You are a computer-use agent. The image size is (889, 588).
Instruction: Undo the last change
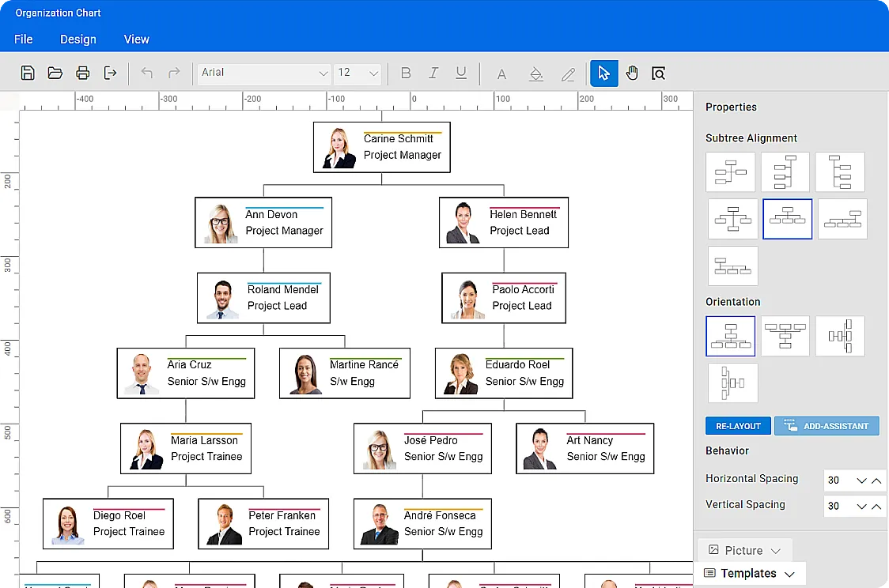pos(146,73)
